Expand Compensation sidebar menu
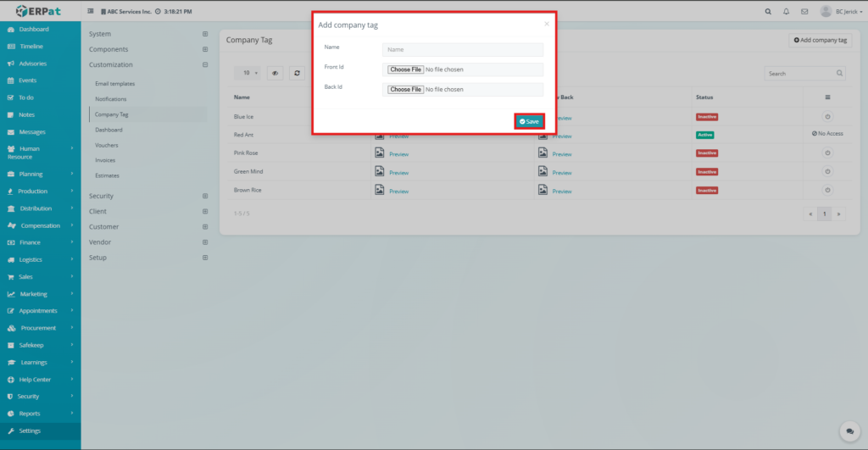The width and height of the screenshot is (868, 450). tap(41, 225)
